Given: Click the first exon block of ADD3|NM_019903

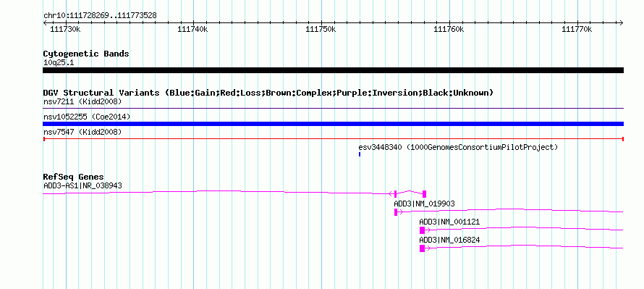Looking at the screenshot, I should [x=396, y=212].
